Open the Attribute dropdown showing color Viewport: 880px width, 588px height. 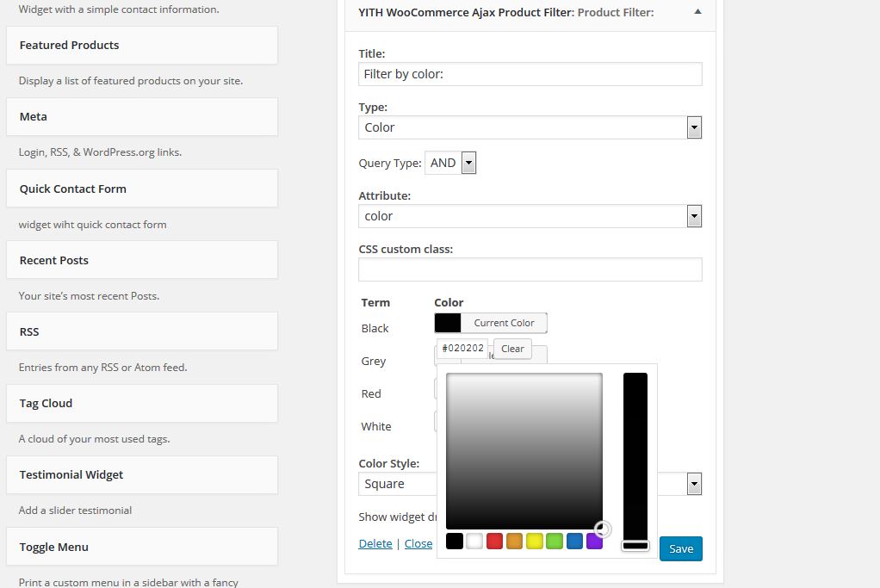tap(530, 216)
